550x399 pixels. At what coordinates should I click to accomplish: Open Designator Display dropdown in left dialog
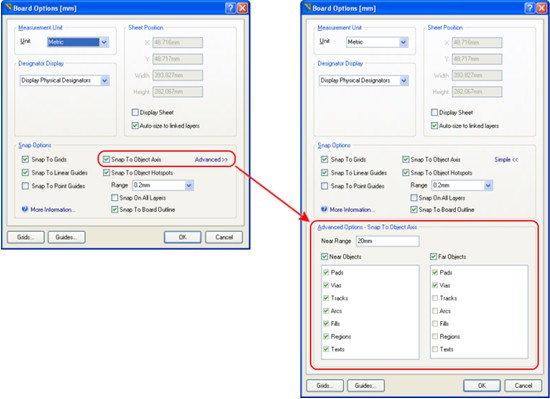tap(105, 80)
